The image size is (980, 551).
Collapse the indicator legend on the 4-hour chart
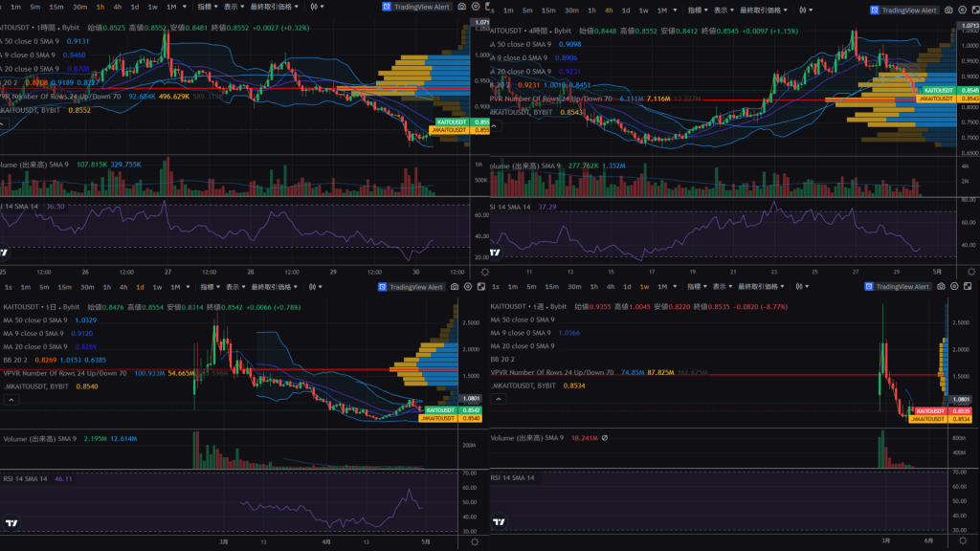(x=494, y=125)
